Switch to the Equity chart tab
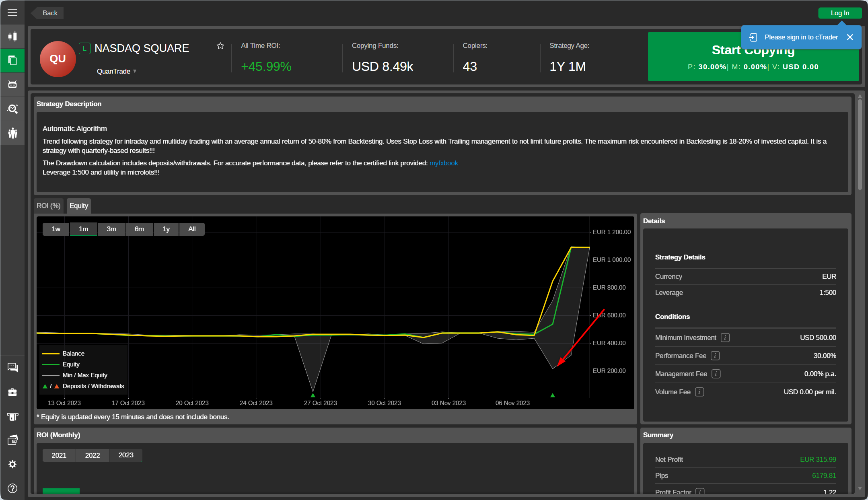 (79, 206)
